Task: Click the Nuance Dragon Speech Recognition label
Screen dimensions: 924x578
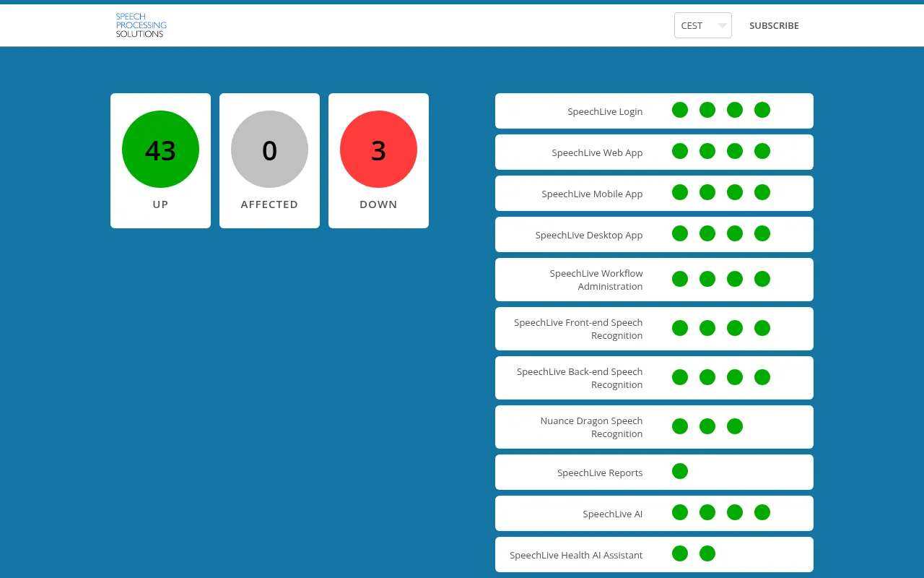Action: (591, 427)
